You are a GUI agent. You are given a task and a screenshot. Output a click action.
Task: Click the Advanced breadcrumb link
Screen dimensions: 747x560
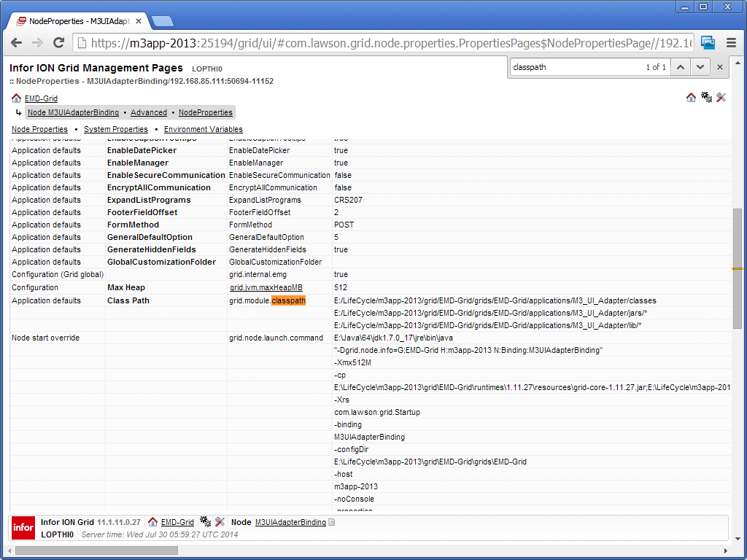point(149,112)
